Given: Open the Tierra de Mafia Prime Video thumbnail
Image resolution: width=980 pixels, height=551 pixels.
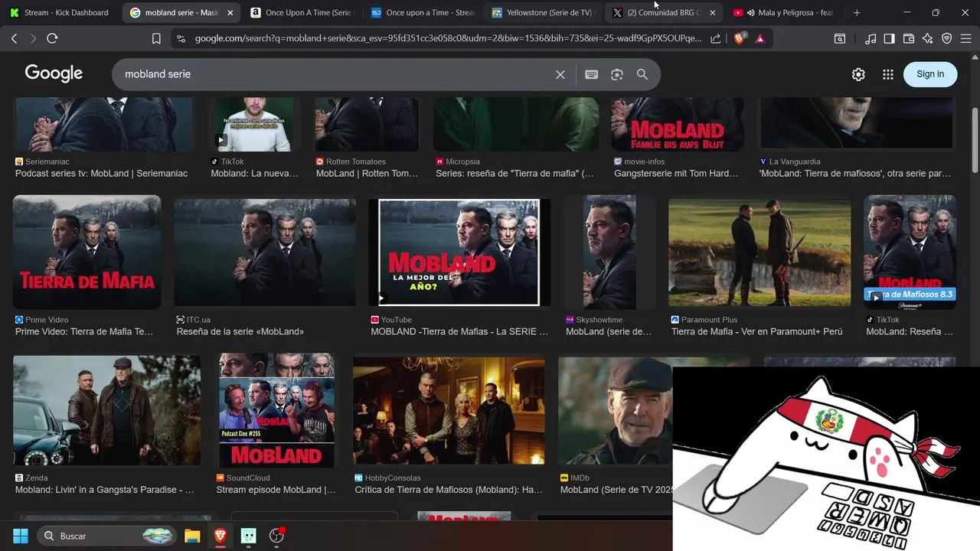Looking at the screenshot, I should 87,252.
